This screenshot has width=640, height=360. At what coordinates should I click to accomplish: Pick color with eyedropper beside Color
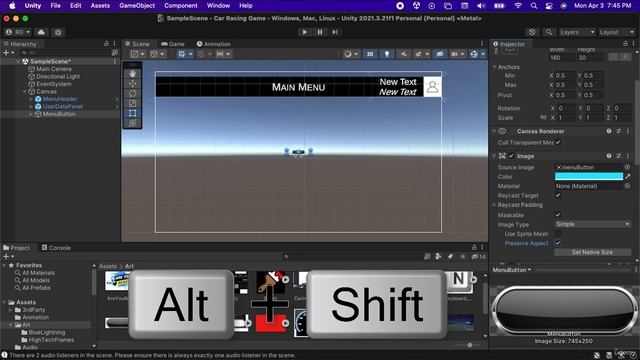point(628,176)
